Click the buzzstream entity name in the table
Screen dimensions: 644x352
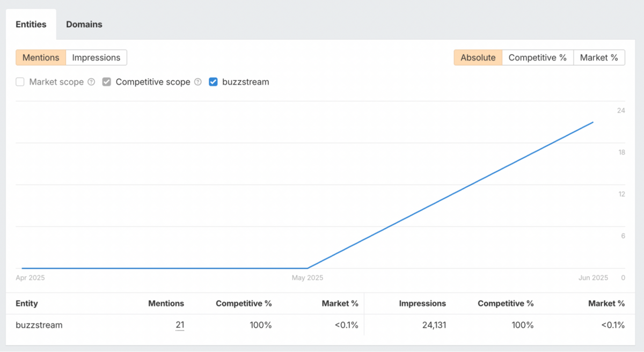pyautogui.click(x=39, y=325)
